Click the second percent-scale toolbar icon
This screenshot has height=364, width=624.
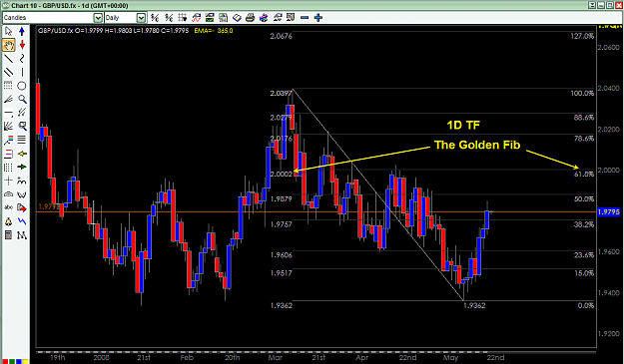tap(169, 18)
